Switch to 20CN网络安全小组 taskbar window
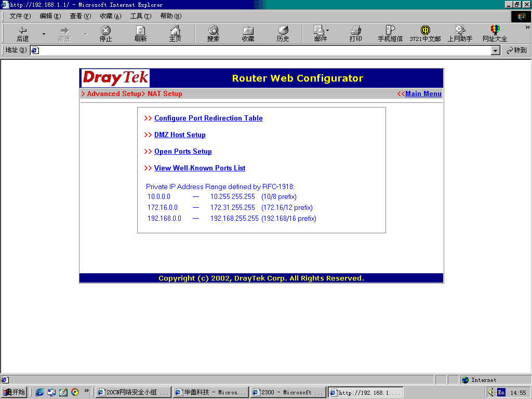The image size is (532, 399). (x=134, y=392)
